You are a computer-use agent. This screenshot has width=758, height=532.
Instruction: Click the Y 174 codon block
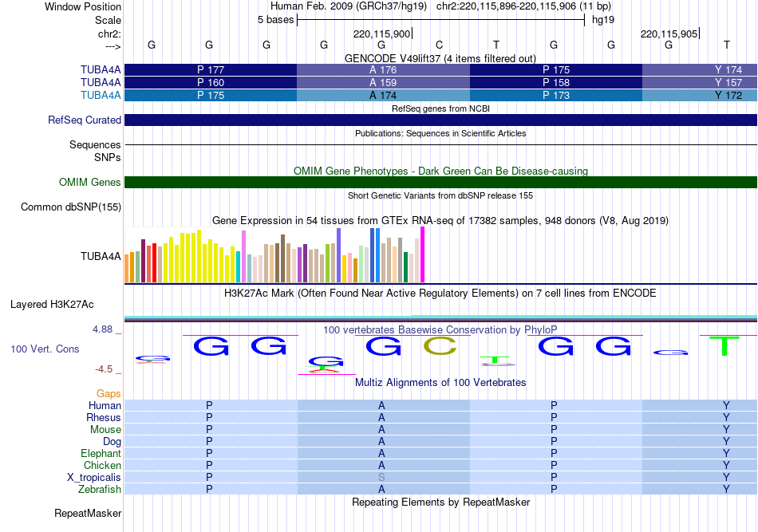(x=700, y=69)
